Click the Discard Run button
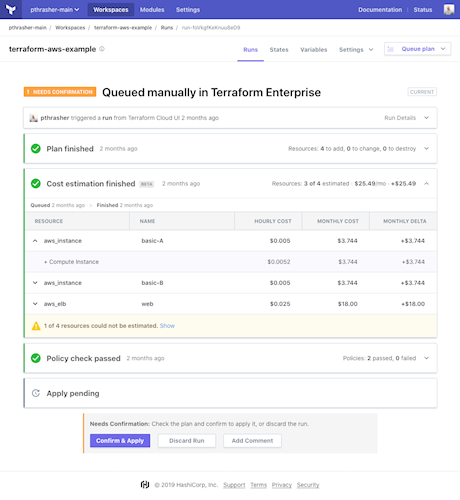 click(187, 441)
